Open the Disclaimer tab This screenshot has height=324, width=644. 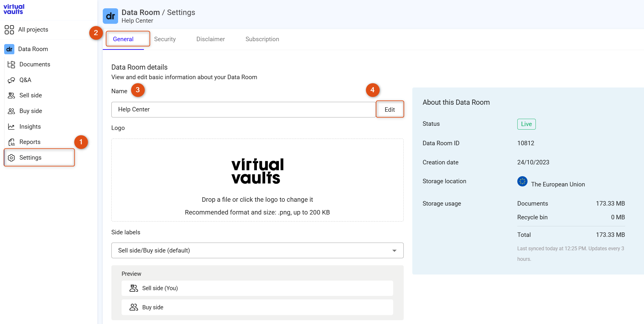(x=211, y=39)
